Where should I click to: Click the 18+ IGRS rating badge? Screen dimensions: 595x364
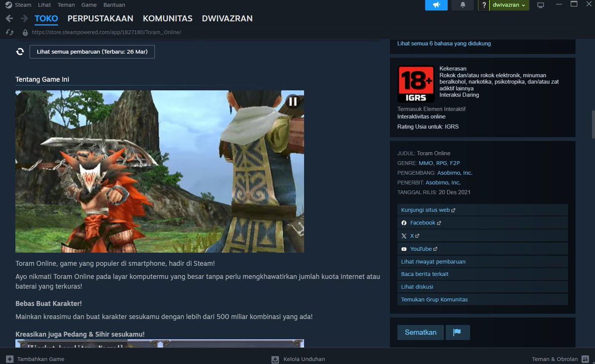point(416,84)
